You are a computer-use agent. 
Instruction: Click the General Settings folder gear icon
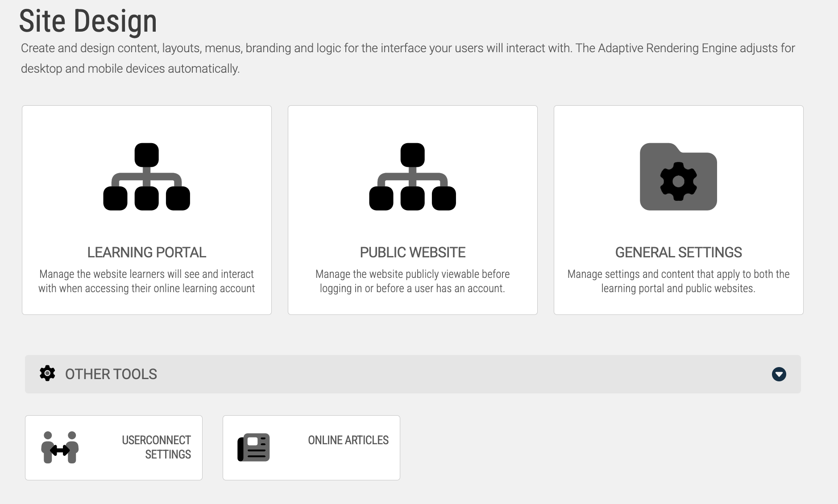[x=678, y=177]
